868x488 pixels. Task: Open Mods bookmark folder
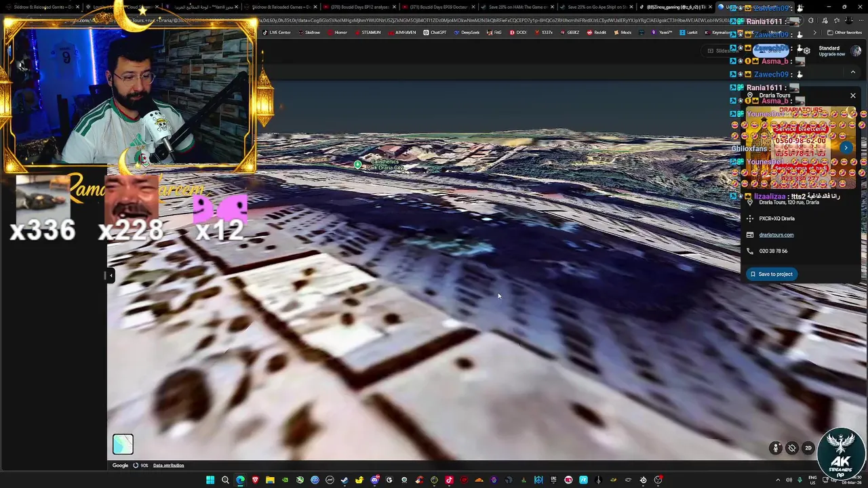pyautogui.click(x=623, y=33)
